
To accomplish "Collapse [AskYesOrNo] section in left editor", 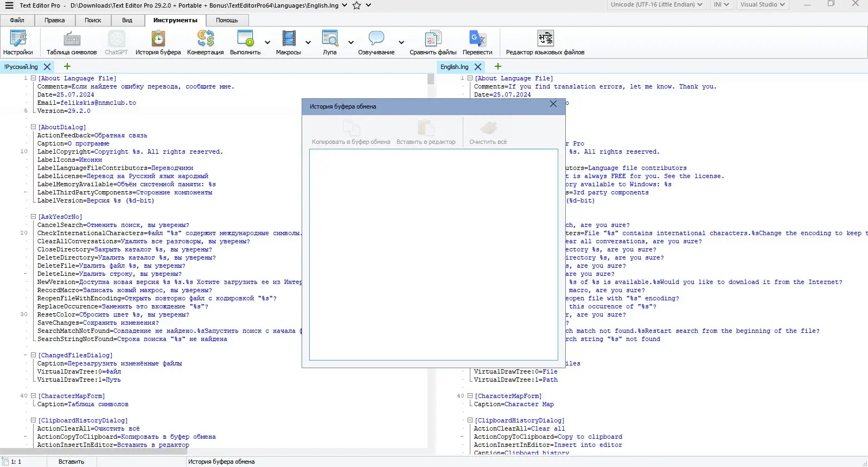I will (x=33, y=217).
